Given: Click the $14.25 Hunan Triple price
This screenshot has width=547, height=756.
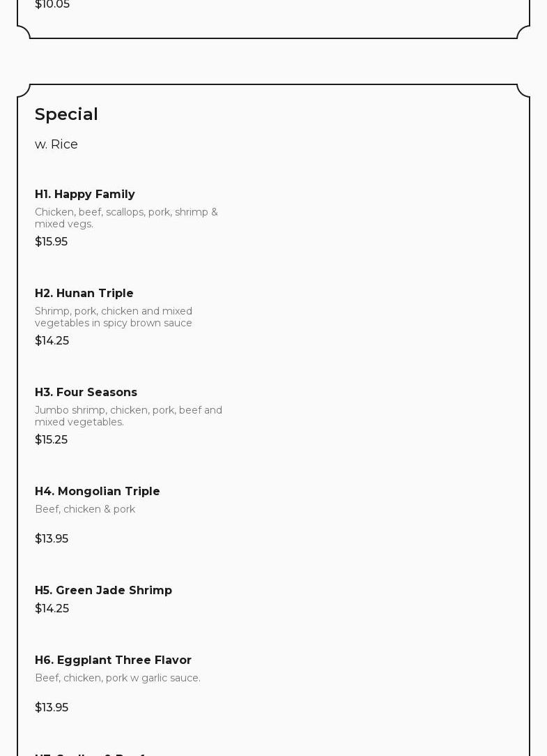Looking at the screenshot, I should pos(52,341).
